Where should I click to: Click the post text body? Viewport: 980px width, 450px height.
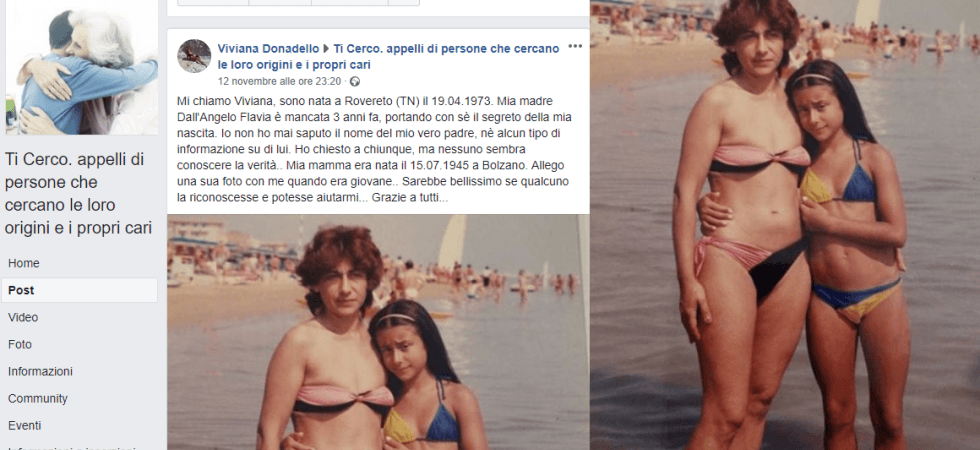[x=374, y=149]
